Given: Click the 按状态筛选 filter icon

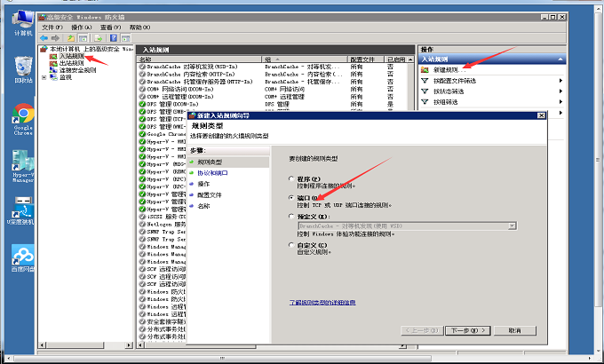Looking at the screenshot, I should click(x=425, y=91).
